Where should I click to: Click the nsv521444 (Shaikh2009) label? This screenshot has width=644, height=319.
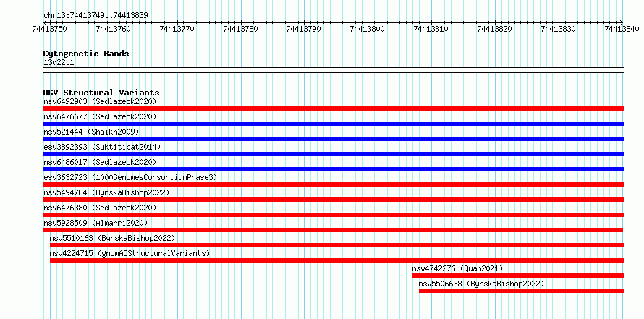point(91,132)
